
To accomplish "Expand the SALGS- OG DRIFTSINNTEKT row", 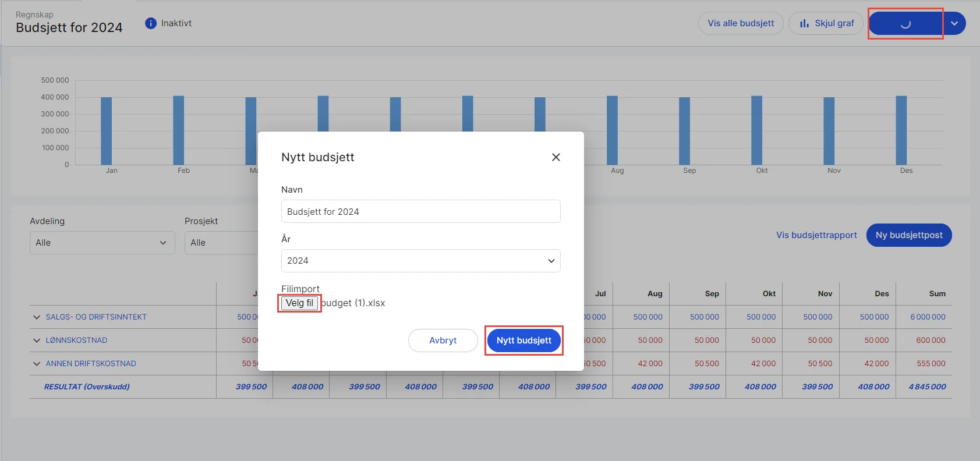I will [x=37, y=317].
